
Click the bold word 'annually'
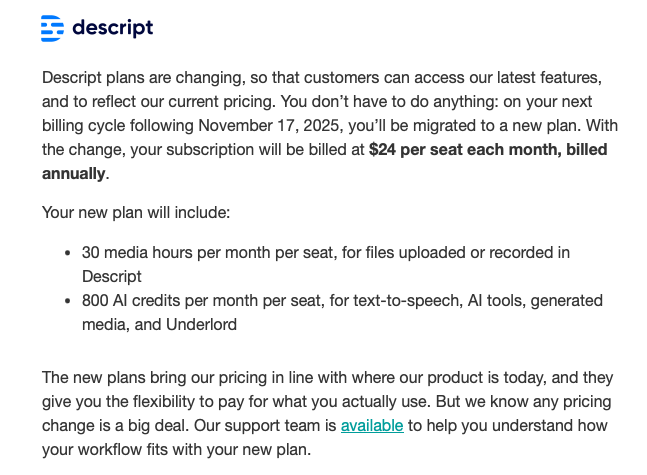click(73, 174)
